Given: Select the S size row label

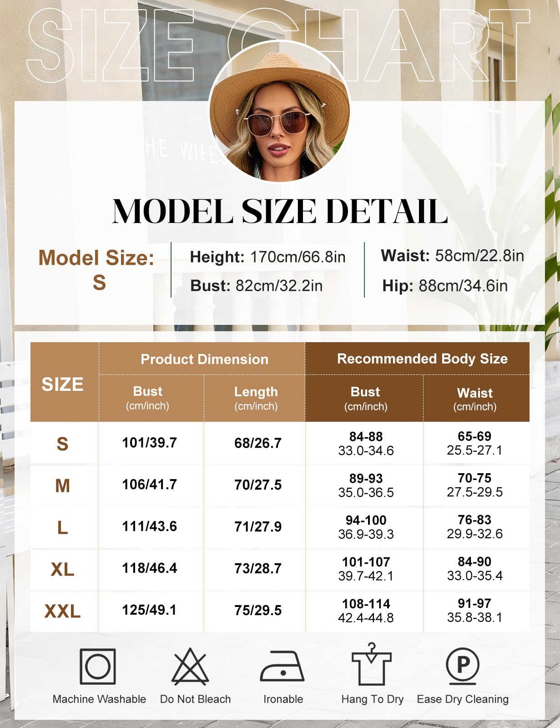Looking at the screenshot, I should [63, 444].
